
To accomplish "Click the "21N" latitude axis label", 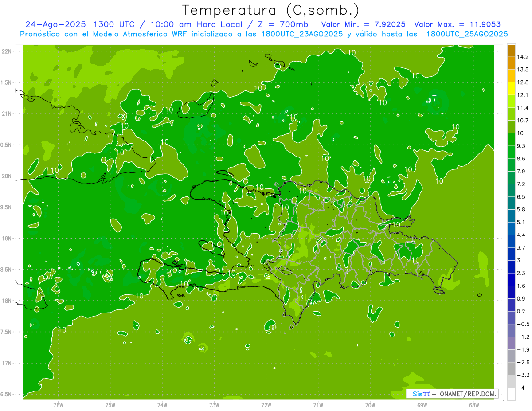I will [8, 114].
